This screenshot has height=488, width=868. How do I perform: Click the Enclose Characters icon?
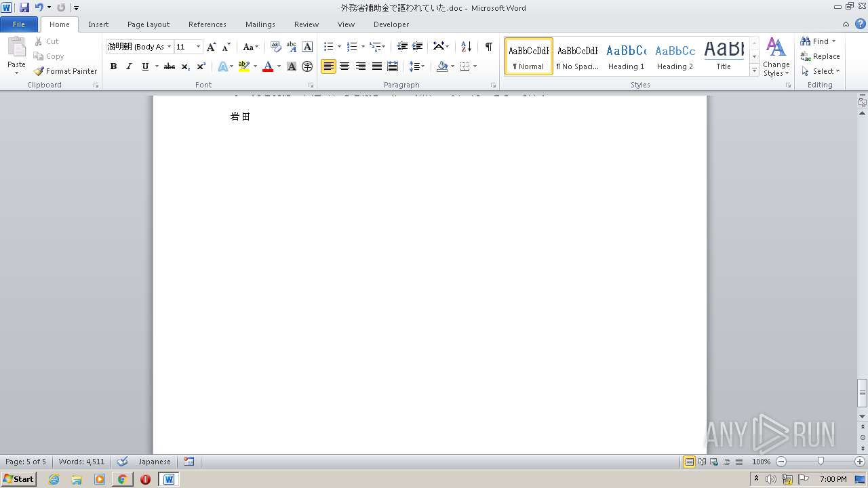pyautogui.click(x=307, y=66)
